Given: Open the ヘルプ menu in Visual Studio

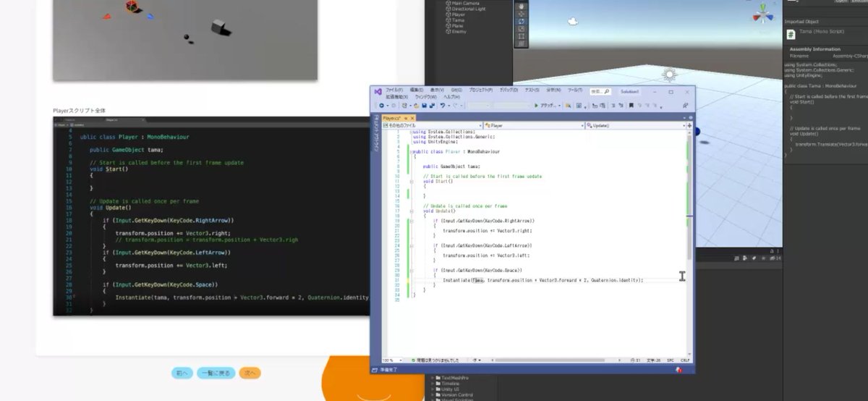Looking at the screenshot, I should point(451,96).
